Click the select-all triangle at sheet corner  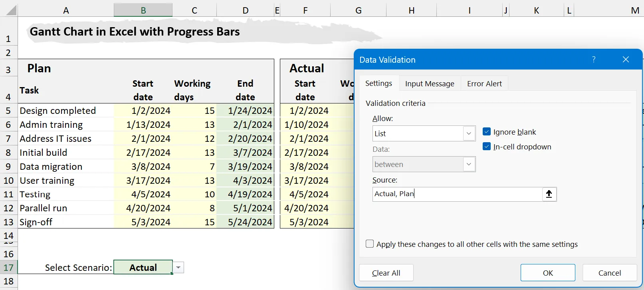(x=11, y=10)
